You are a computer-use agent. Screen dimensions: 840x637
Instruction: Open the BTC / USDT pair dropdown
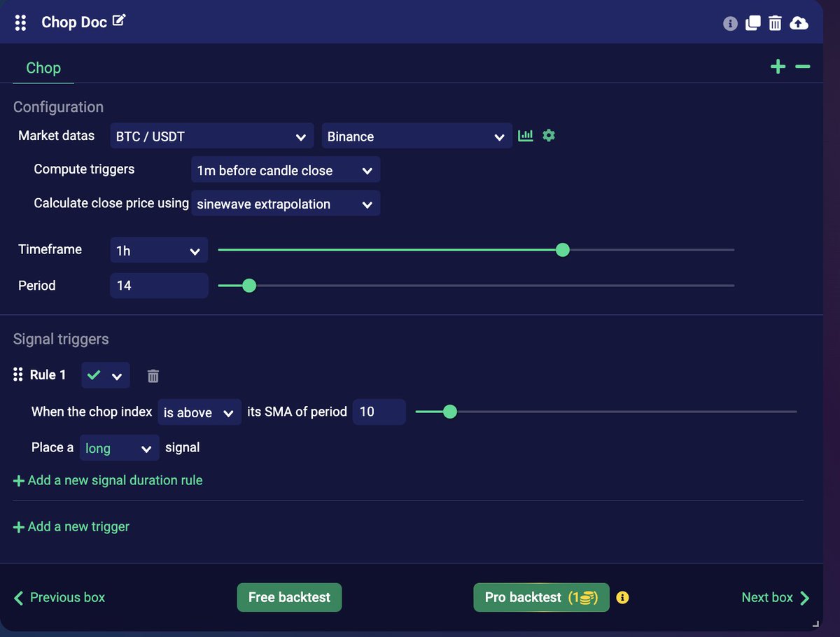click(x=211, y=136)
